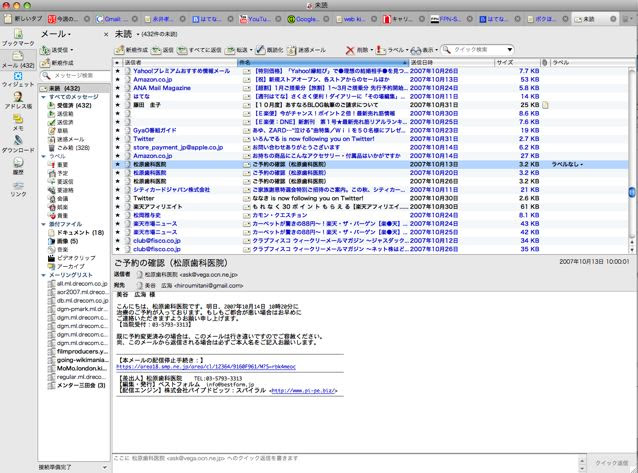Sort by the 送信者 column header
Screen dimensions: 638x473
click(x=179, y=63)
